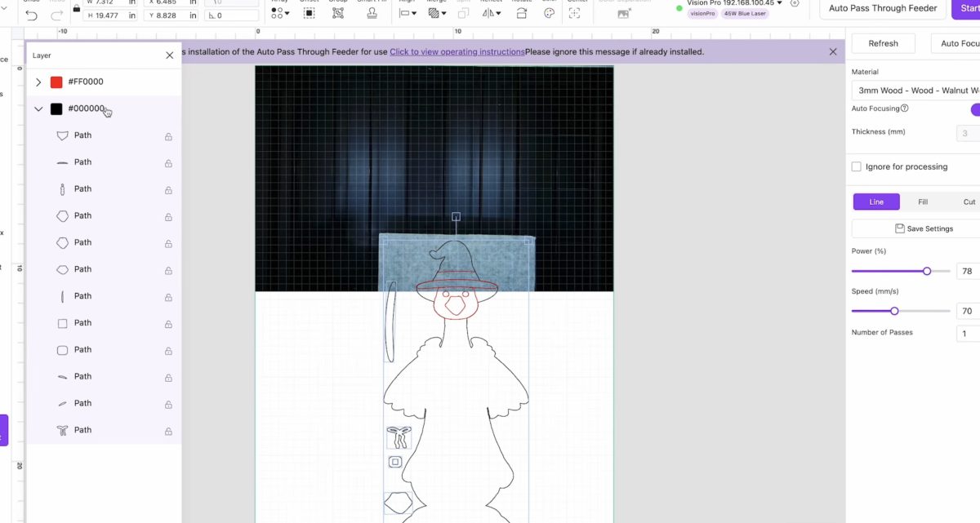
Task: Toggle lock on the vertical line Path
Action: [x=168, y=297]
